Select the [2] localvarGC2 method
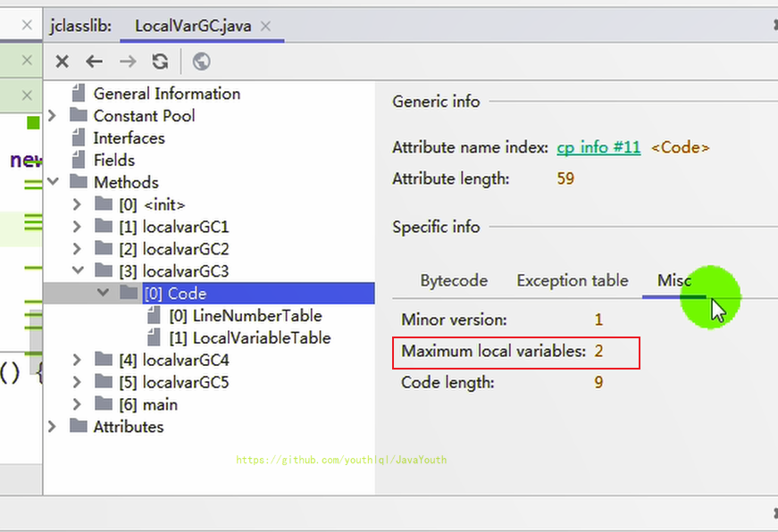This screenshot has width=778, height=532. pyautogui.click(x=173, y=249)
